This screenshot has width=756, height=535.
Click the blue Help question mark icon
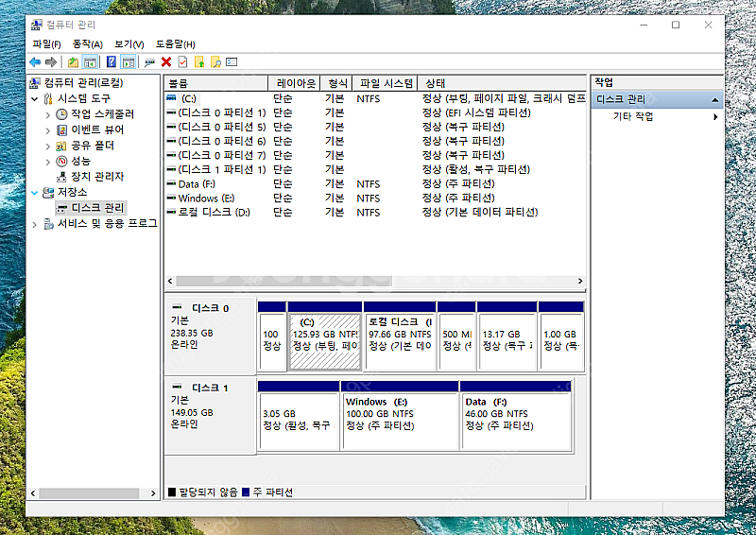click(112, 61)
